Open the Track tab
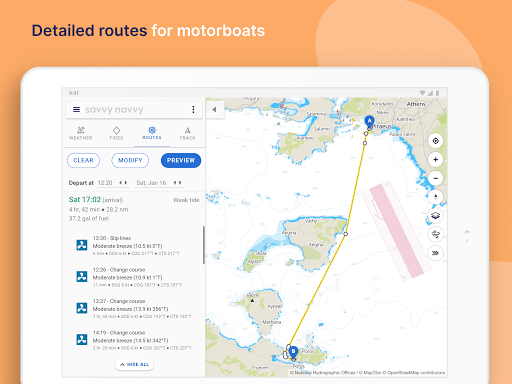This screenshot has height=384, width=512. click(187, 133)
